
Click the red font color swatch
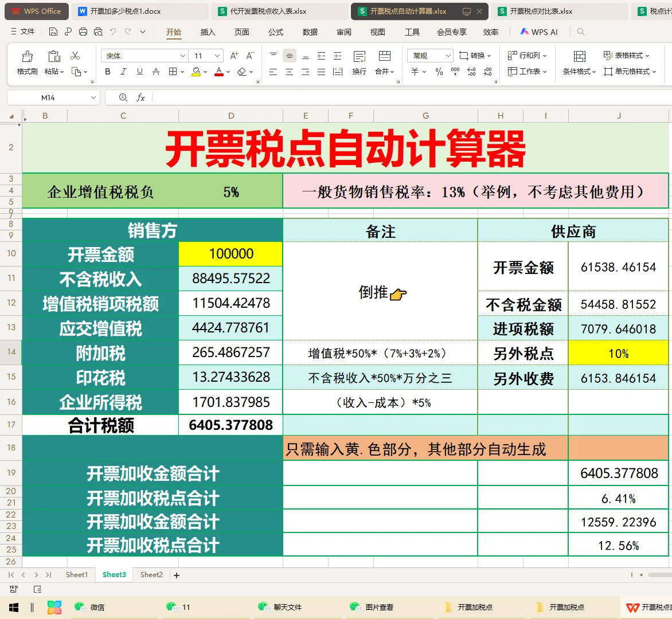click(219, 72)
